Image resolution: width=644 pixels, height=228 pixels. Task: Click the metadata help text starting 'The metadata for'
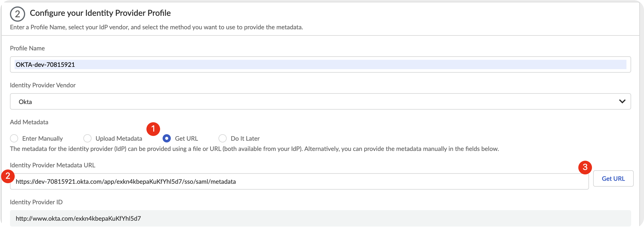[254, 149]
